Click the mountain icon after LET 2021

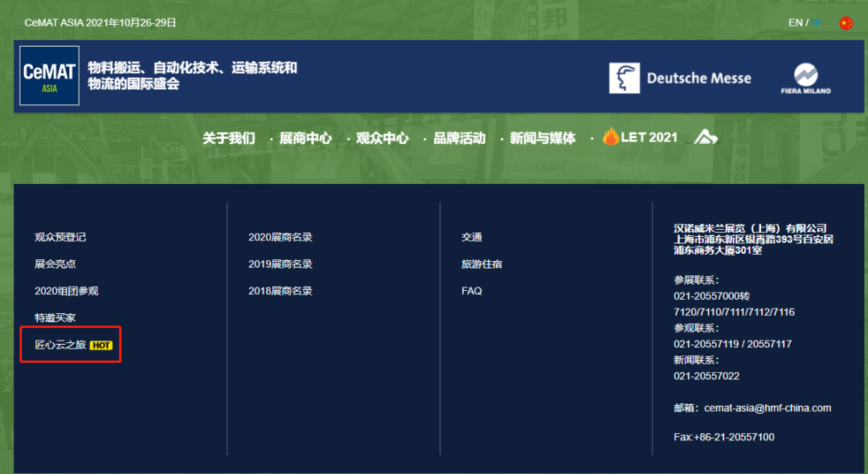point(705,137)
